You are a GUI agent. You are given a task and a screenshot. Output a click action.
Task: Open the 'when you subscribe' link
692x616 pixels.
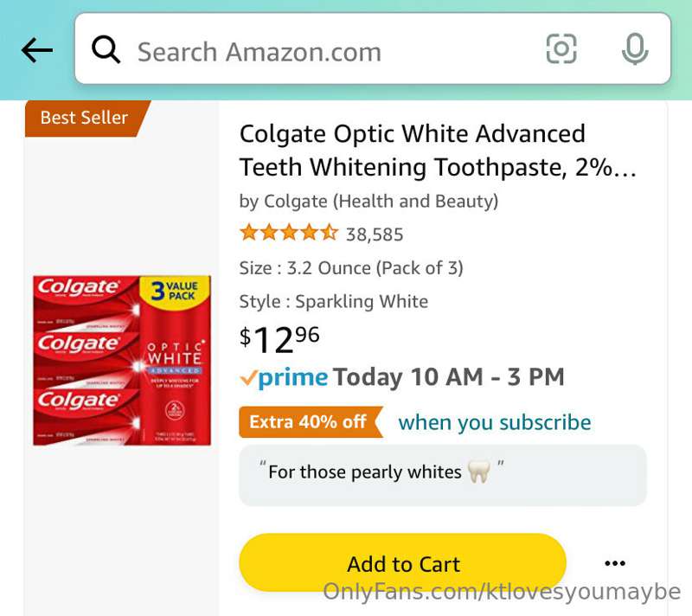[494, 422]
